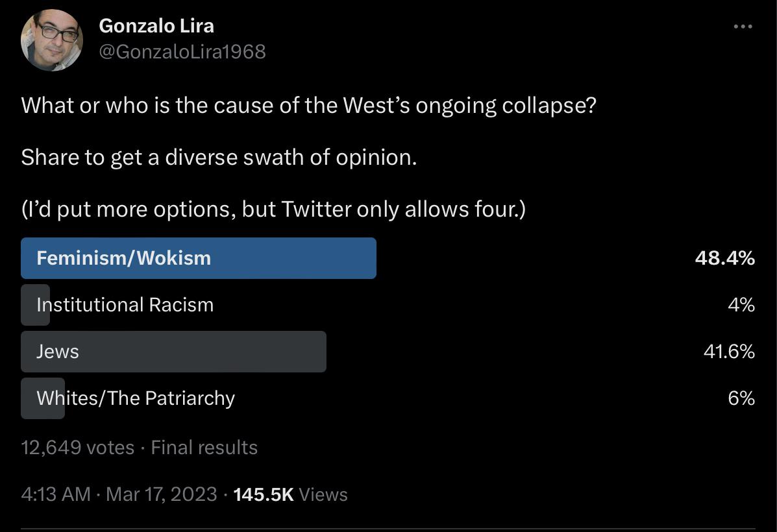This screenshot has width=777, height=532.
Task: Click the 48.4% poll percentage
Action: pyautogui.click(x=724, y=258)
